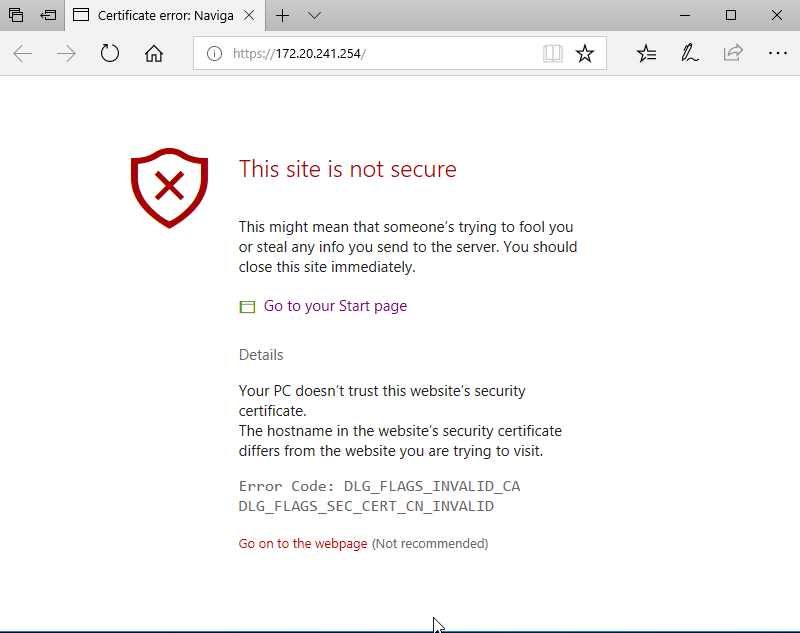Go to your Start page link
Screen dimensions: 800x633
coord(335,306)
